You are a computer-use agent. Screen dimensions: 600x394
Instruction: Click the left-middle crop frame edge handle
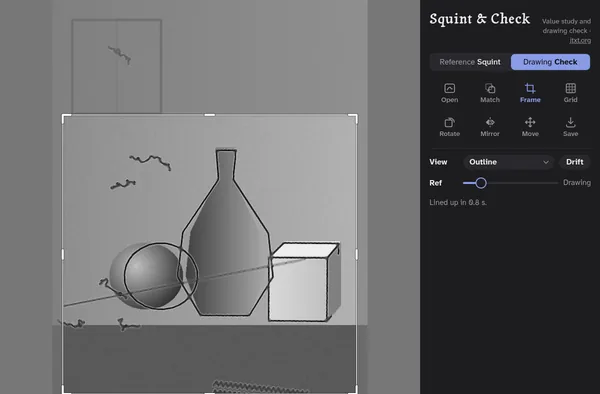[63, 254]
